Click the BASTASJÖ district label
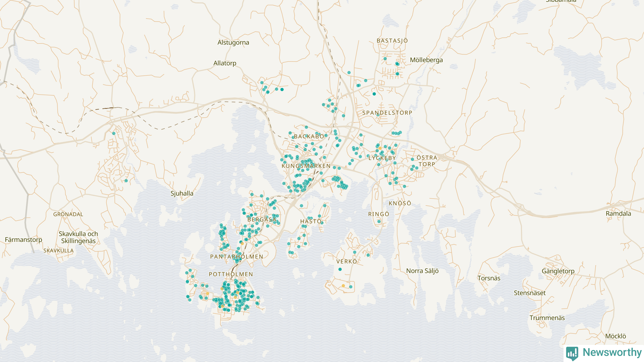Viewport: 644px width, 362px height. 392,41
